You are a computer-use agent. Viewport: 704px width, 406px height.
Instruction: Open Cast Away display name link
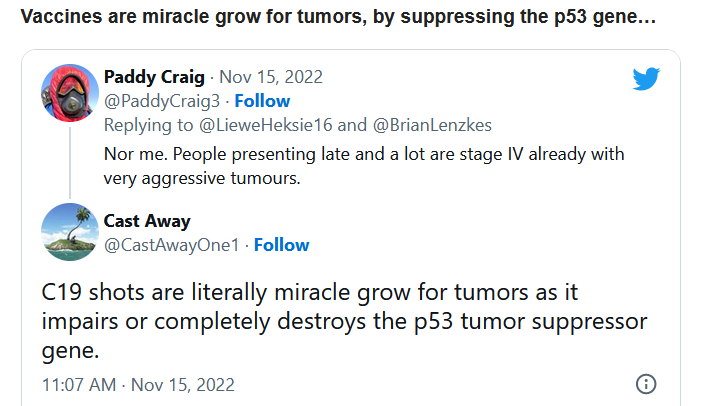tap(146, 221)
